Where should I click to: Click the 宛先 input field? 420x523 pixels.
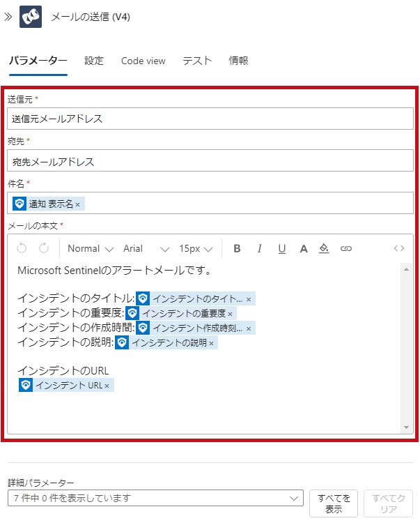tap(210, 161)
